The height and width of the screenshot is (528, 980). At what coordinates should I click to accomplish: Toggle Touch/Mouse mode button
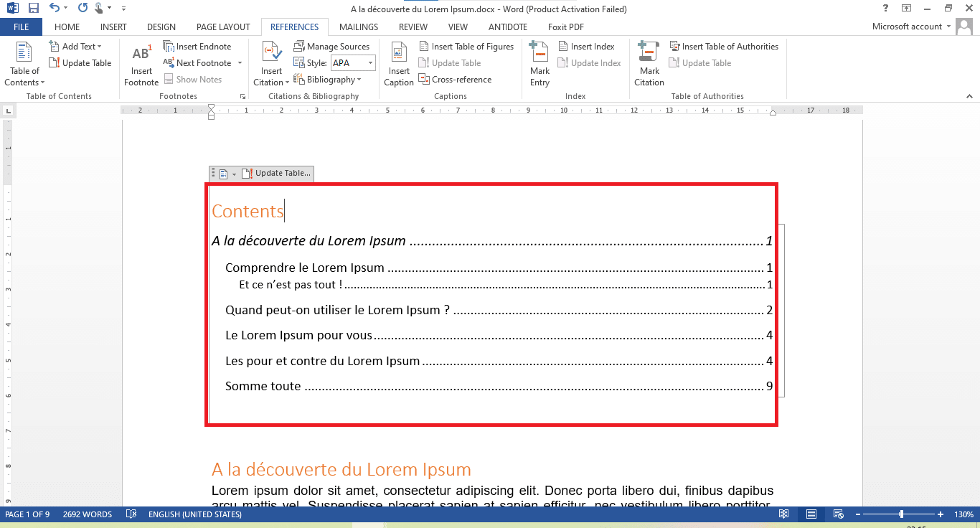tap(99, 9)
